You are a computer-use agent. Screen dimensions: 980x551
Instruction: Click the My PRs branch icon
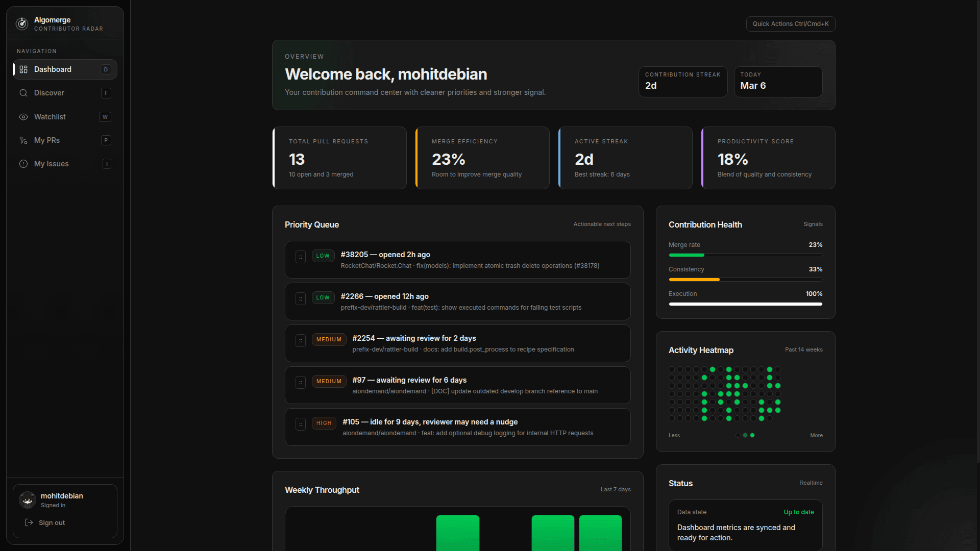click(23, 140)
